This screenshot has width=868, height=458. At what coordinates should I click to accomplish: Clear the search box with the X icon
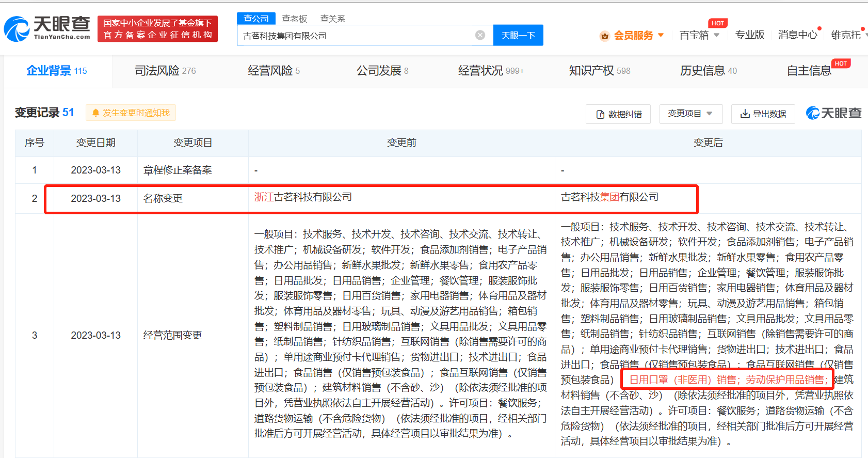(x=480, y=35)
